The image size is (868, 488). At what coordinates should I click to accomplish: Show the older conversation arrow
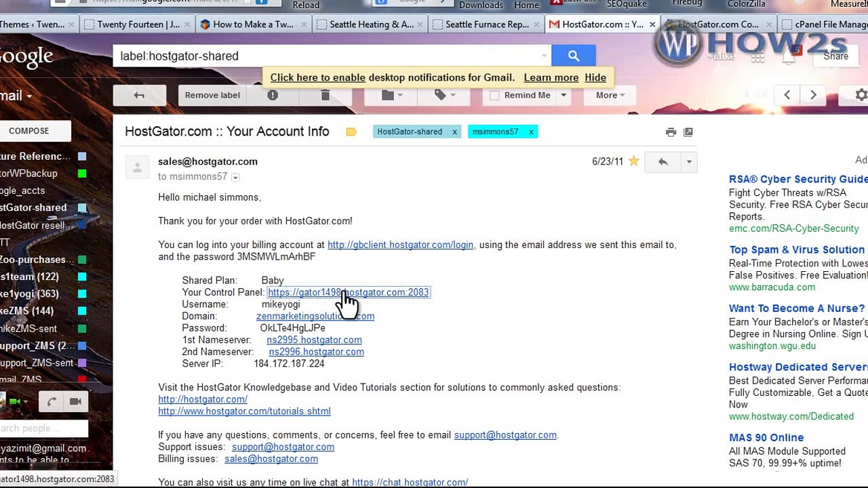click(813, 96)
